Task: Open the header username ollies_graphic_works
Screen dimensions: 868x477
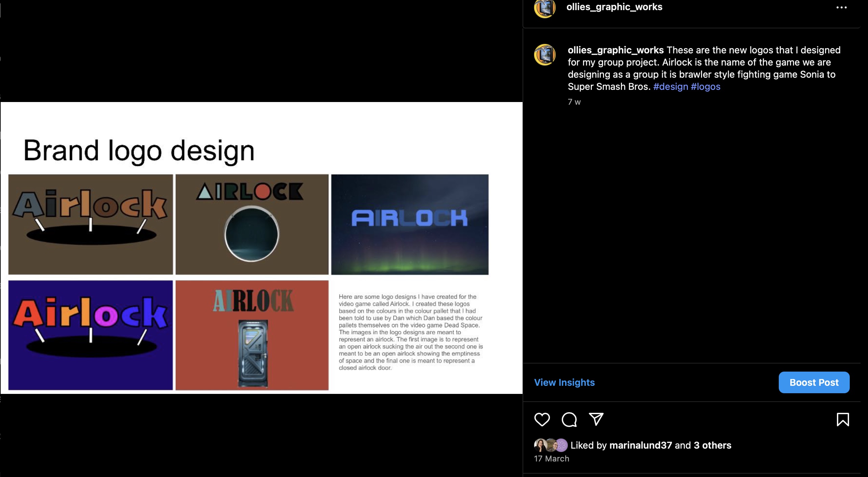Action: point(614,7)
